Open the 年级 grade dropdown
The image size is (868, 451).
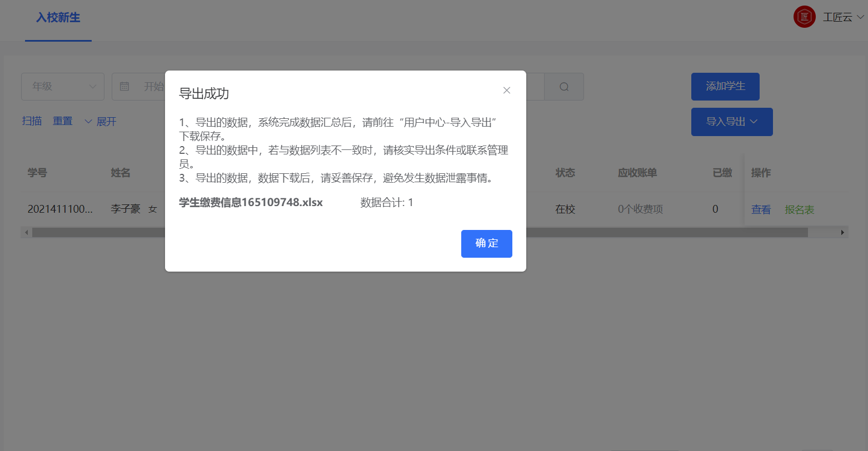pyautogui.click(x=62, y=87)
